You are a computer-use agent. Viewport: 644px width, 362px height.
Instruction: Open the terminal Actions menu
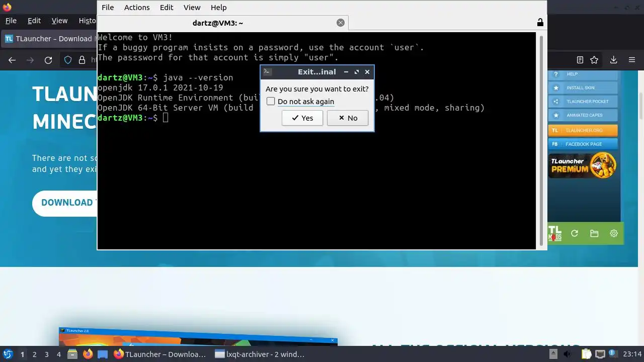(137, 8)
